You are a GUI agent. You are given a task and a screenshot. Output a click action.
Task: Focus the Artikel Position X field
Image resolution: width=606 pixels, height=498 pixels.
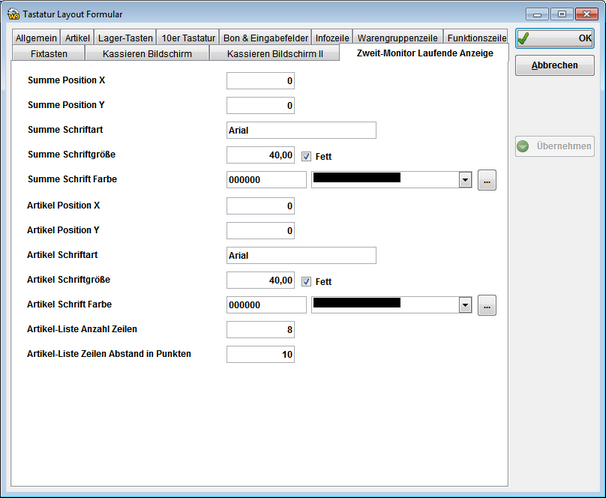click(x=260, y=206)
